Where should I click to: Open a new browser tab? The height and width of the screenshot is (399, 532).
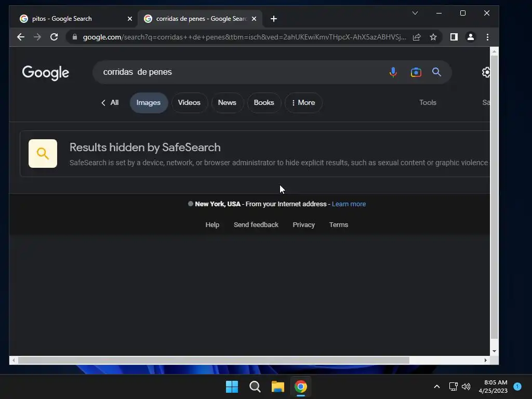274,19
